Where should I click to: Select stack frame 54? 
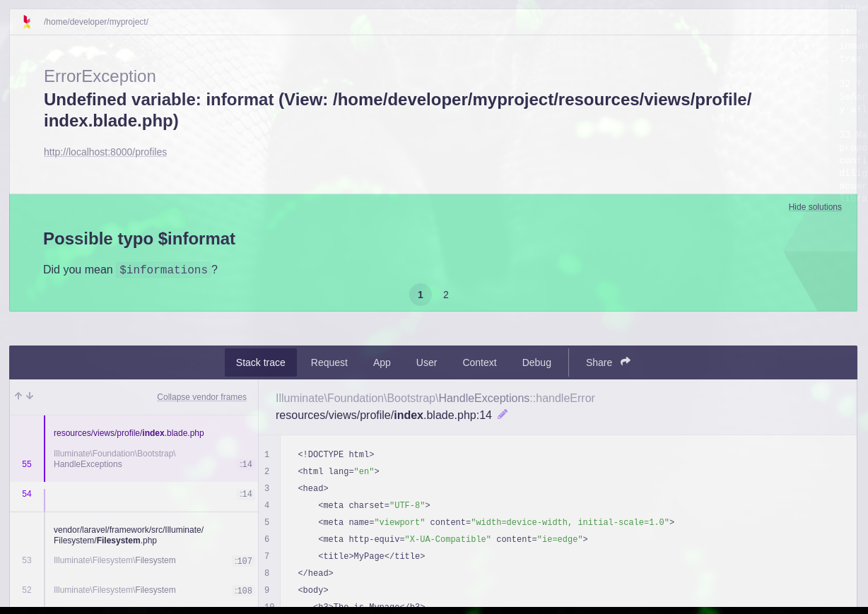pos(134,495)
